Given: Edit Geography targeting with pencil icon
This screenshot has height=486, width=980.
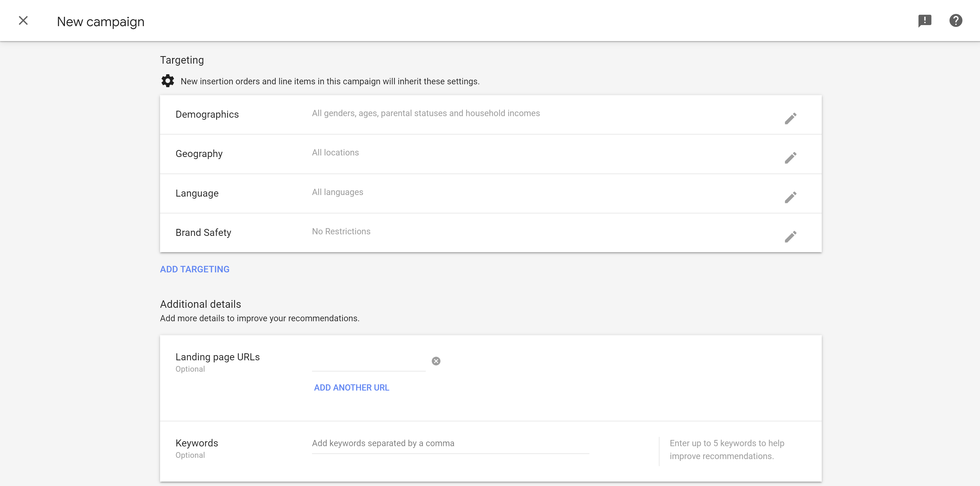Looking at the screenshot, I should point(790,158).
